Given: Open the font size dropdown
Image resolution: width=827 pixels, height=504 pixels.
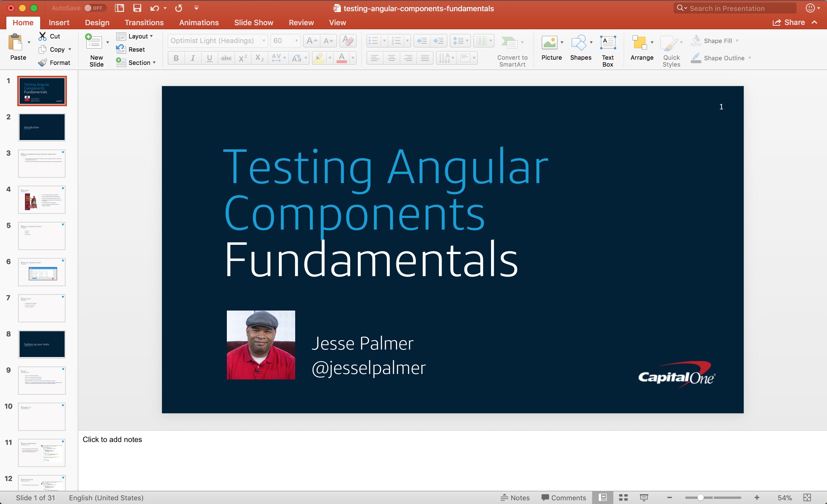Looking at the screenshot, I should click(x=296, y=40).
